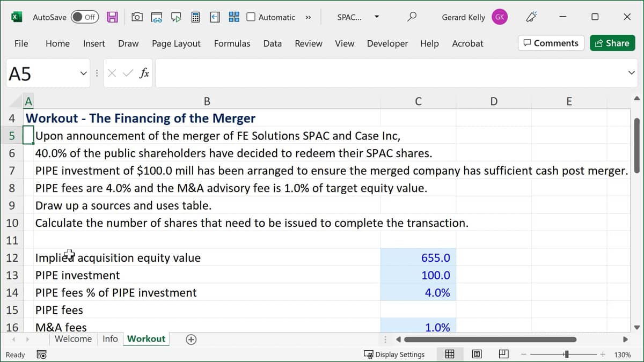
Task: Switch to Page Layout view icon
Action: (477, 354)
